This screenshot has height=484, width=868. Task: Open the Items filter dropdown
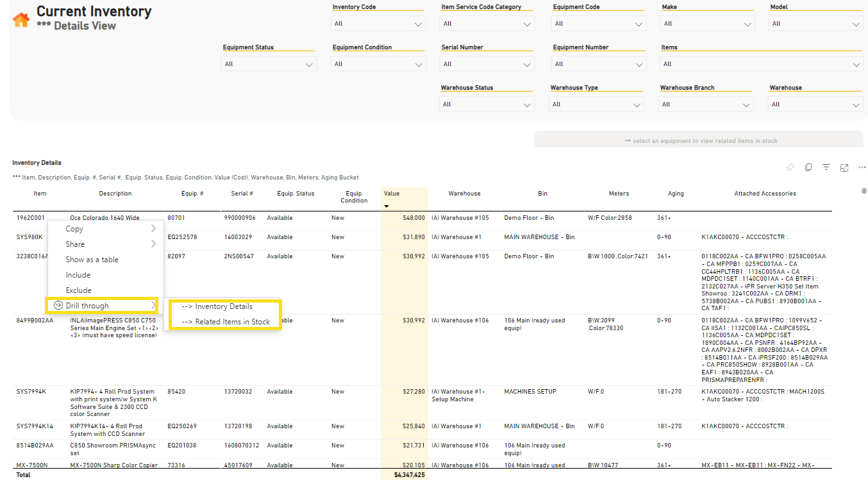[x=762, y=64]
